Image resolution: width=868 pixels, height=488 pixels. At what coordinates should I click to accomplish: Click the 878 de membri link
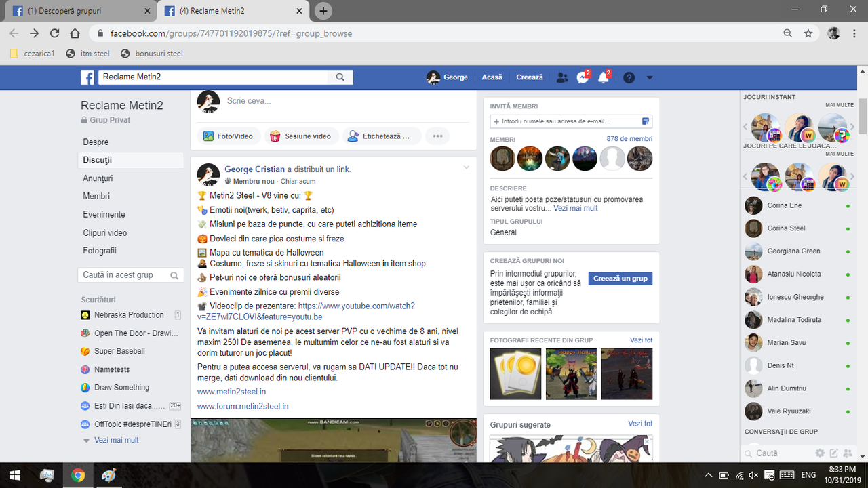pos(629,139)
